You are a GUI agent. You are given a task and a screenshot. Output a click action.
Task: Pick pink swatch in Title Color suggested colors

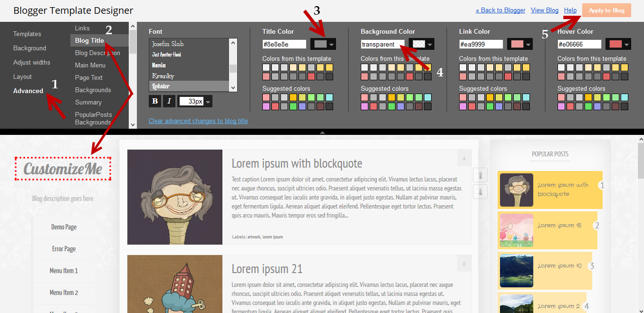266,97
